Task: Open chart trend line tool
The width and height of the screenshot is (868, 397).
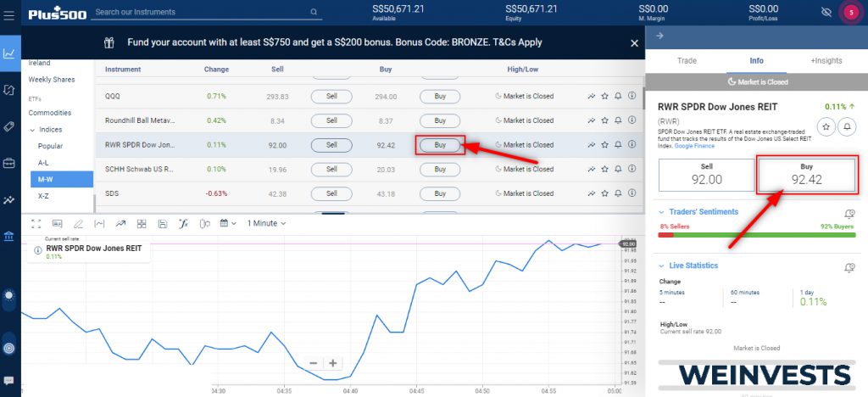Action: [120, 224]
